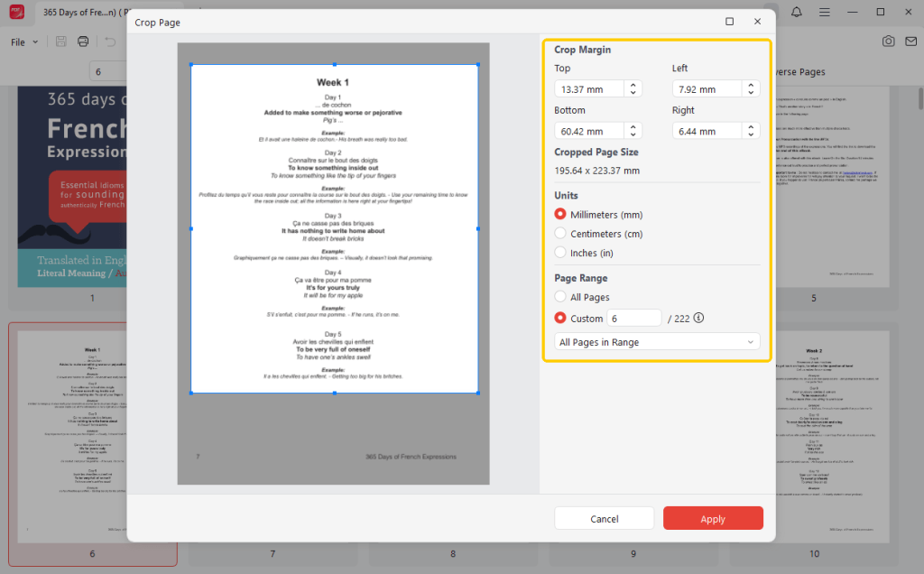
Task: Open the File menu
Action: (24, 42)
